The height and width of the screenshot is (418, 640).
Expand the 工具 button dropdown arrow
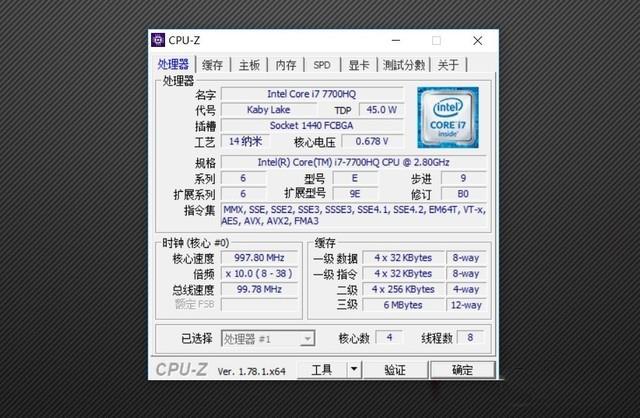[x=354, y=369]
